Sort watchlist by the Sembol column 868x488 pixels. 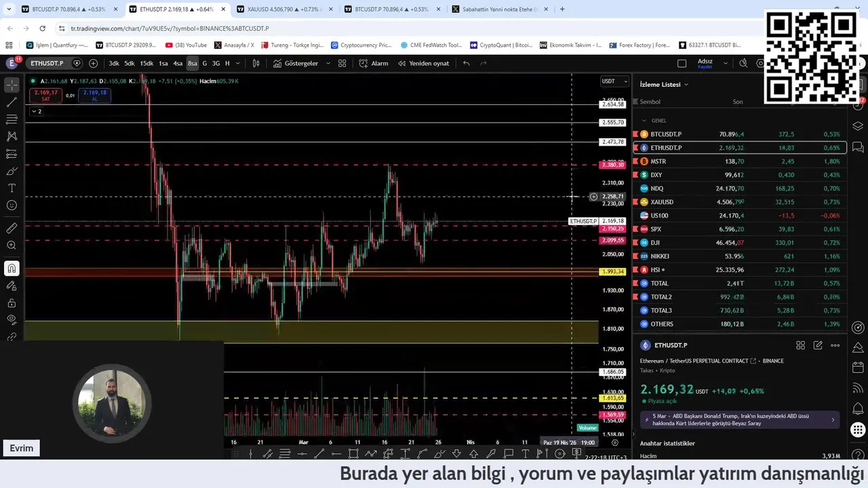click(650, 102)
